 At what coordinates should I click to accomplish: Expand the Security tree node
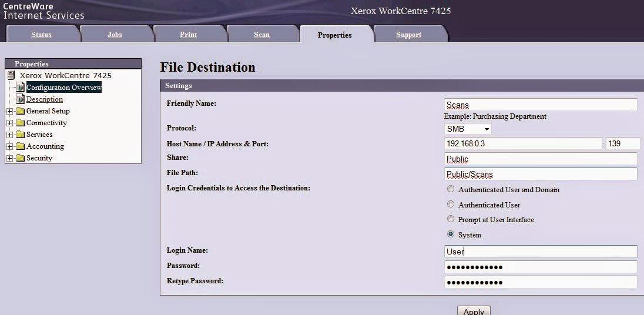click(x=10, y=159)
